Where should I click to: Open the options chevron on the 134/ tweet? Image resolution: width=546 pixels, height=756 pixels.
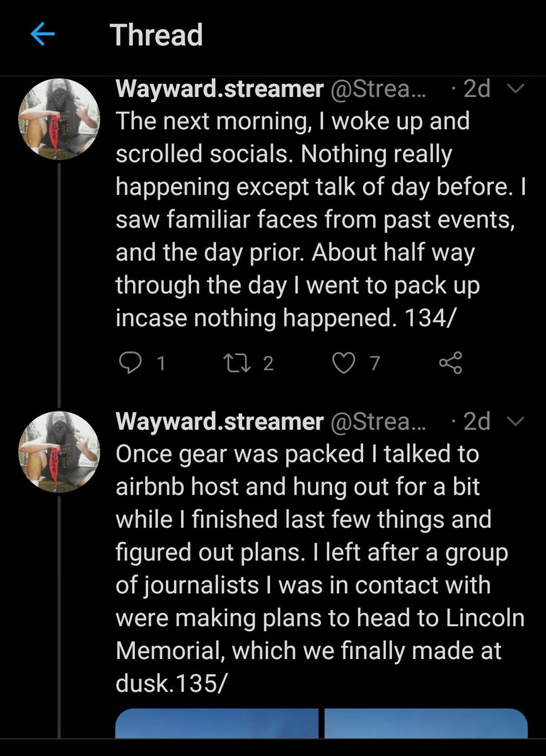(x=514, y=90)
